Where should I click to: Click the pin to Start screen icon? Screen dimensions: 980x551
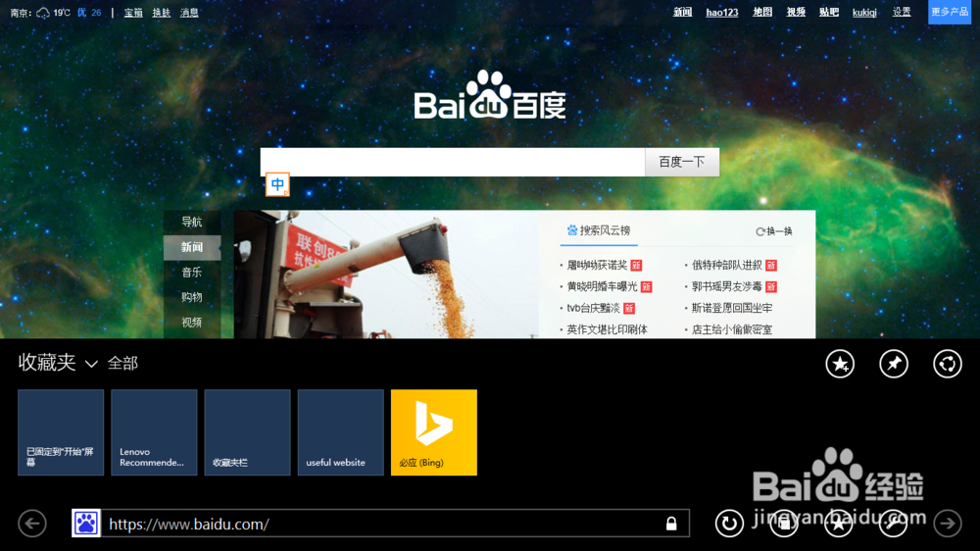pyautogui.click(x=894, y=364)
